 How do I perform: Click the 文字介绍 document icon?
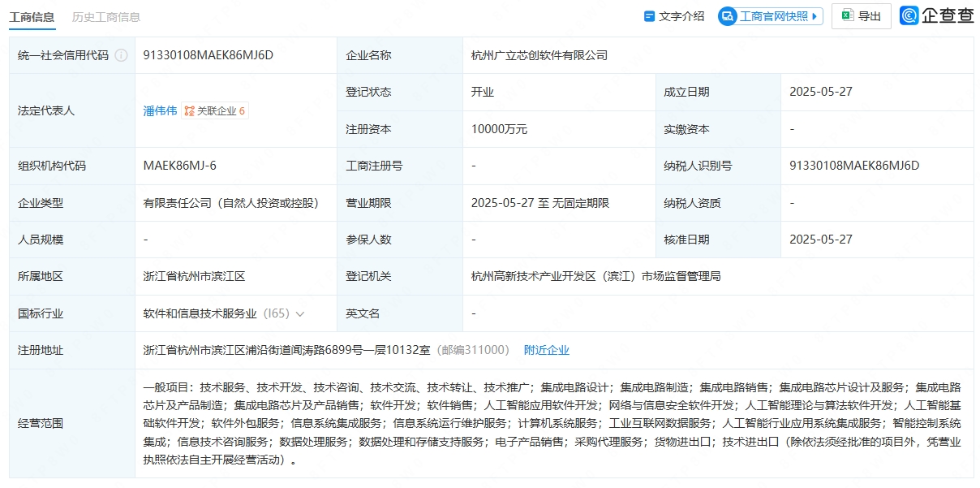point(649,16)
